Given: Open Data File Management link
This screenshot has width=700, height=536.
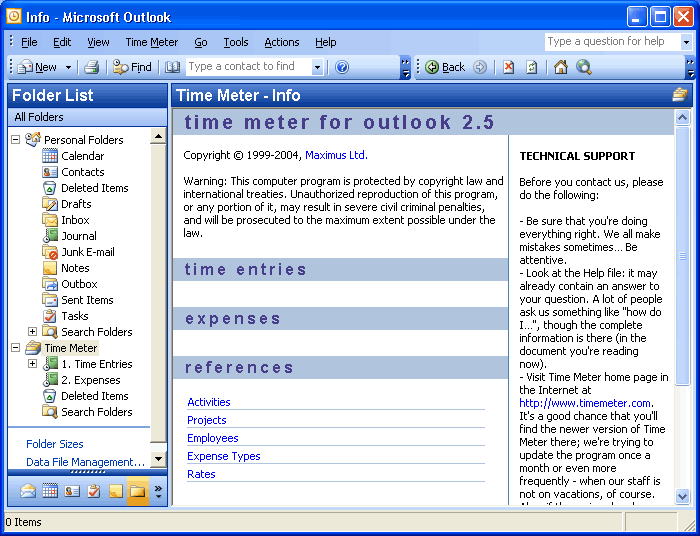Looking at the screenshot, I should pyautogui.click(x=86, y=462).
